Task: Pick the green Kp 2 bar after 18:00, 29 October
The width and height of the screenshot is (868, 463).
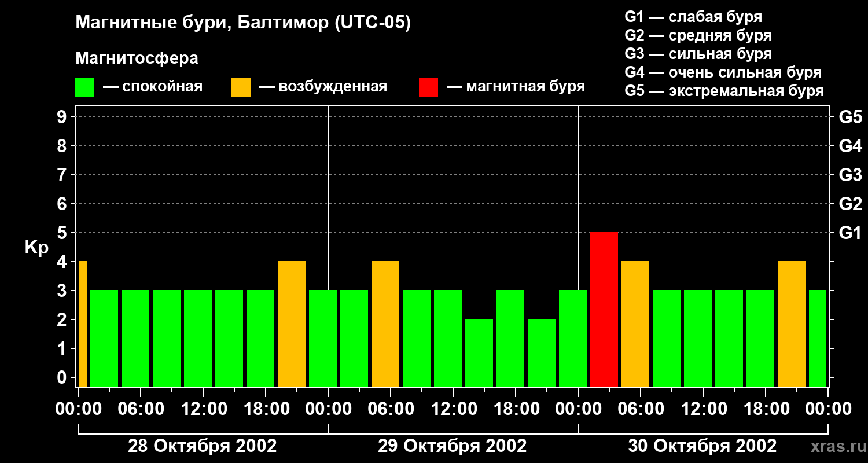Action: click(542, 353)
